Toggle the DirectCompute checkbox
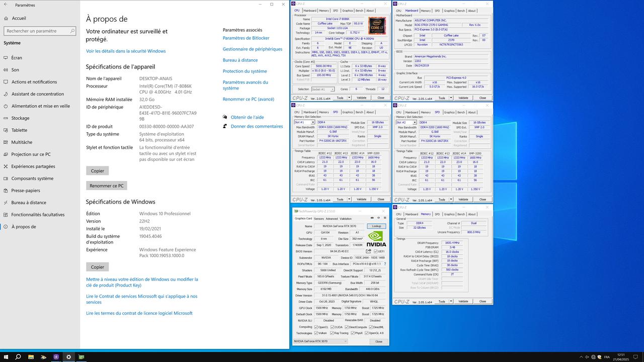The height and width of the screenshot is (362, 644). (x=347, y=327)
